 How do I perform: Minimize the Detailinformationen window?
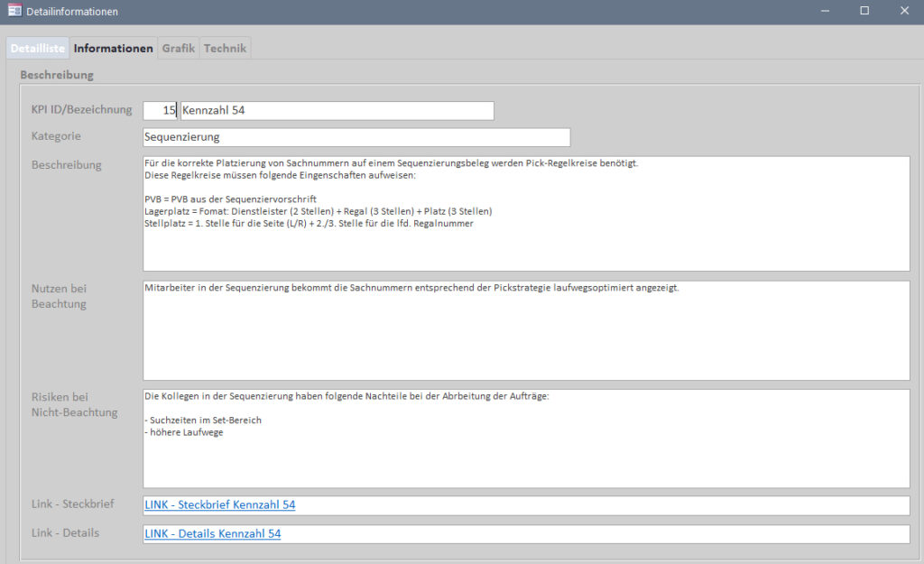point(825,11)
